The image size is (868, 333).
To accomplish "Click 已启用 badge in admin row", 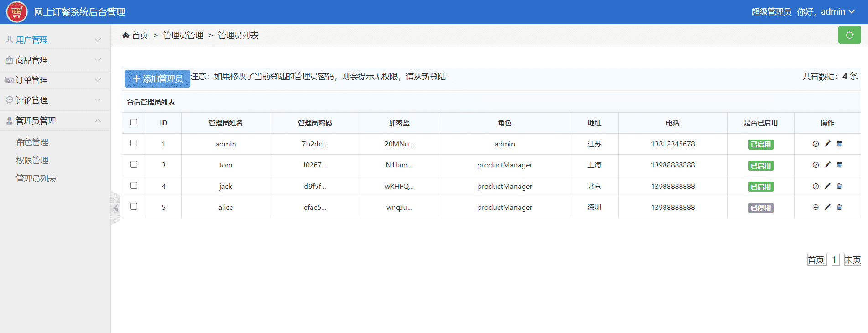I will coord(761,144).
